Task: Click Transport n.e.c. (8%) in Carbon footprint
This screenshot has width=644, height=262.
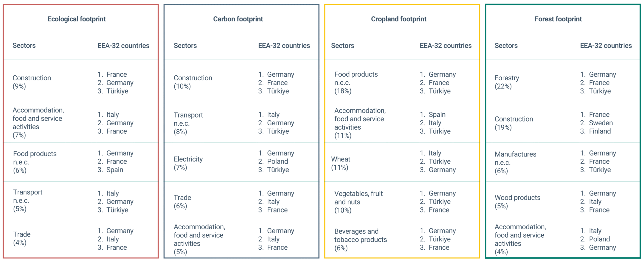Action: 188,123
